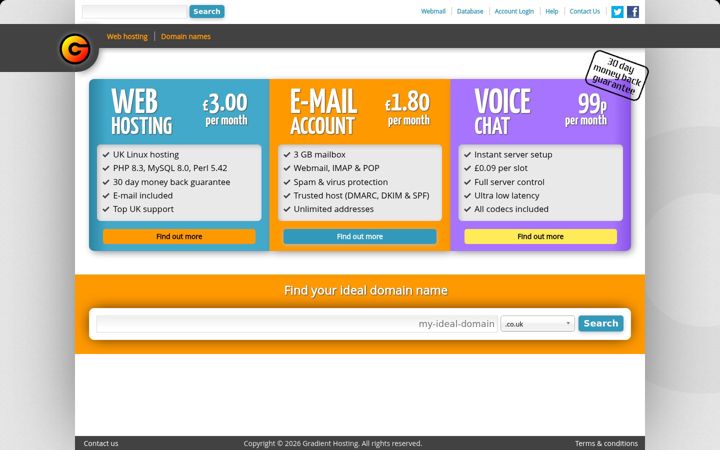Open the Facebook social icon
This screenshot has width=720, height=450.
[x=633, y=11]
